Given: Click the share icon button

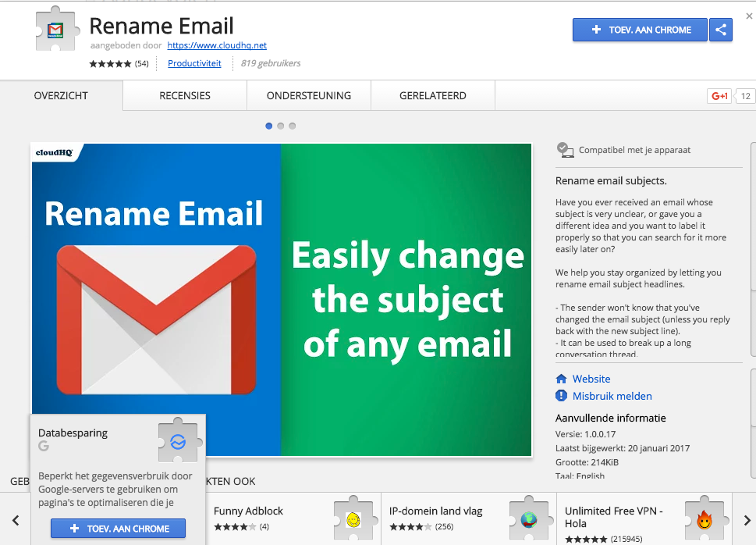Looking at the screenshot, I should [x=720, y=30].
